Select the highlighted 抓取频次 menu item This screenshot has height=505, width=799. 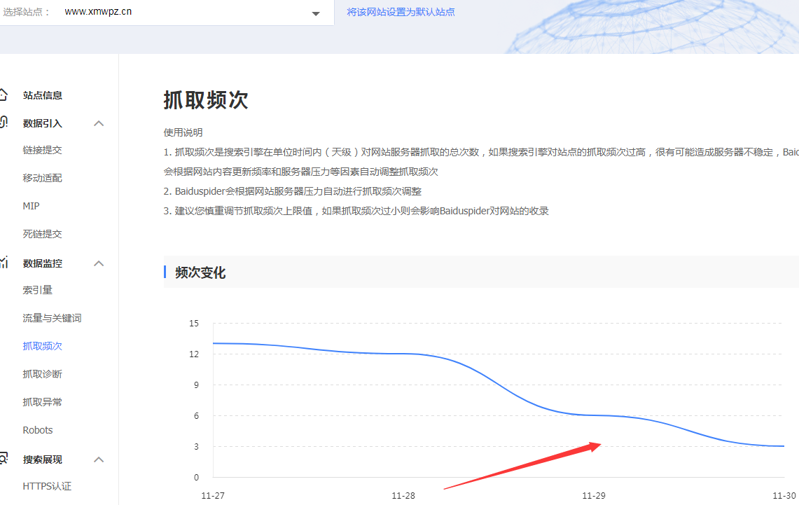tap(42, 346)
